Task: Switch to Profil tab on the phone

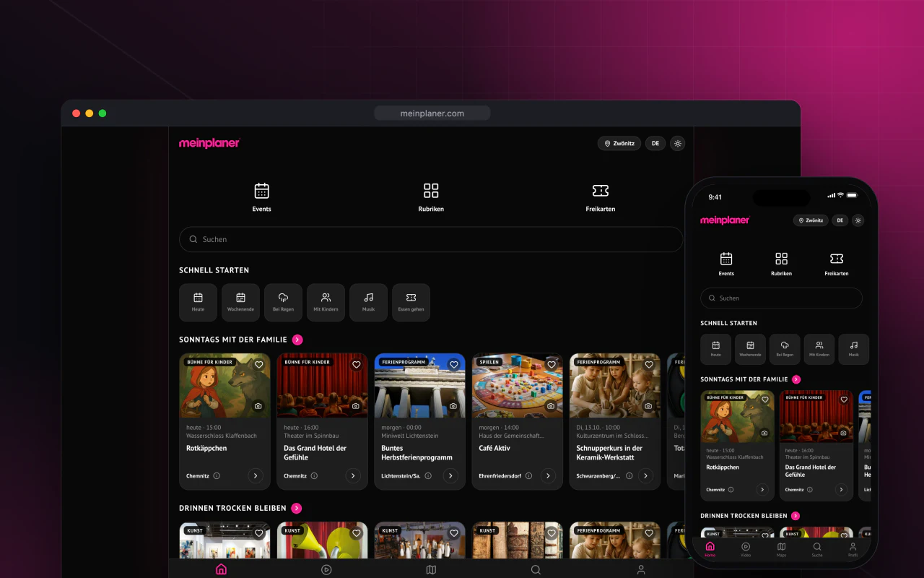Action: (853, 550)
